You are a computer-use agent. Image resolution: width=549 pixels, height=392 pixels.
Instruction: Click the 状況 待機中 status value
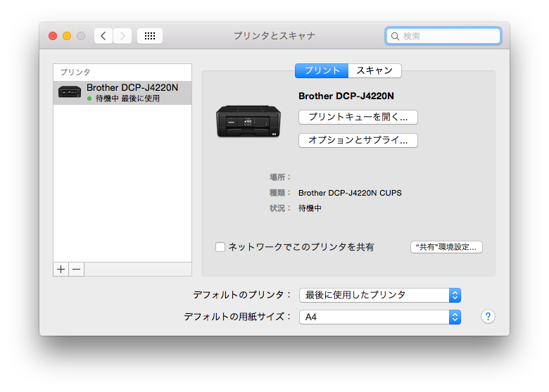tap(310, 208)
